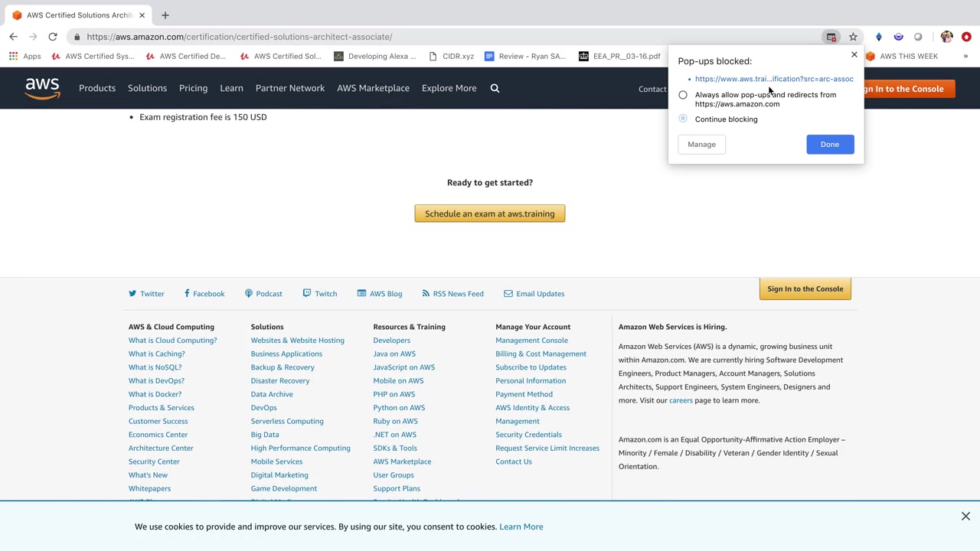Open the AWS site search magnifier
The width and height of the screenshot is (980, 551).
coord(495,88)
